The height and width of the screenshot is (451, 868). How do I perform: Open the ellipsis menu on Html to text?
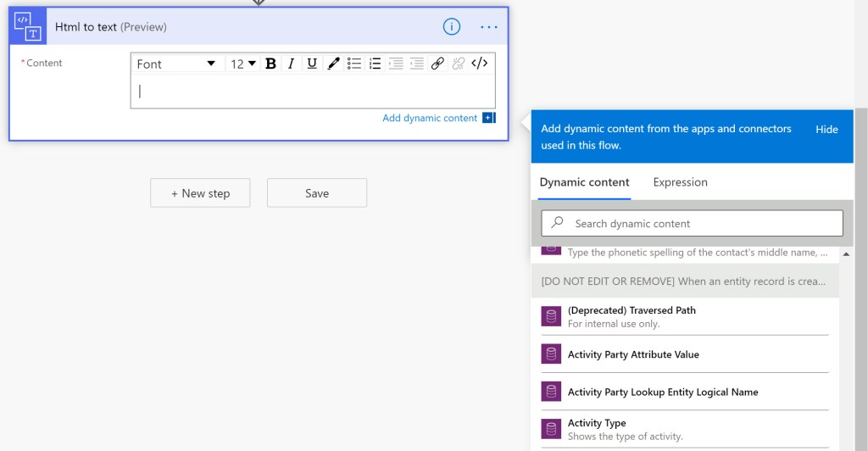tap(489, 27)
